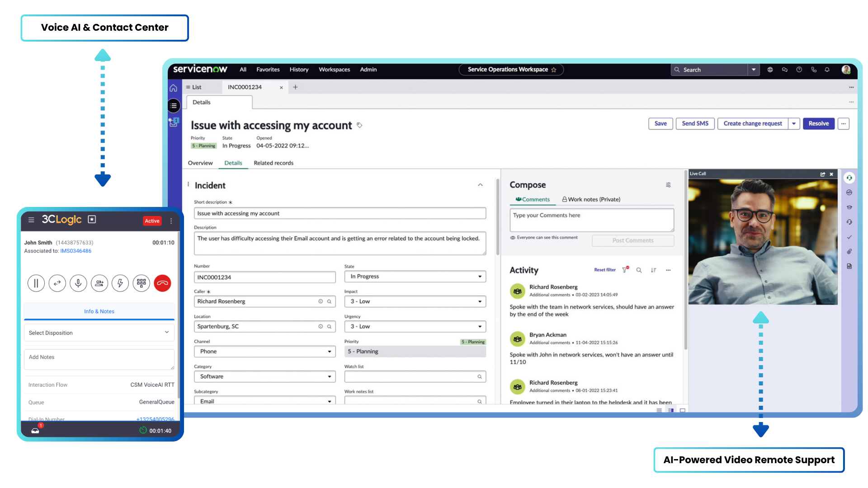Expand the Create change request dropdown arrow
The width and height of the screenshot is (868, 488).
click(794, 124)
